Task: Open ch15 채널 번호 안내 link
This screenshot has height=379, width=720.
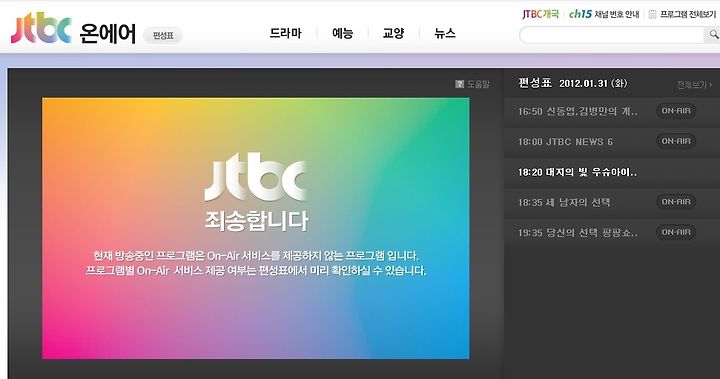Action: click(x=604, y=14)
